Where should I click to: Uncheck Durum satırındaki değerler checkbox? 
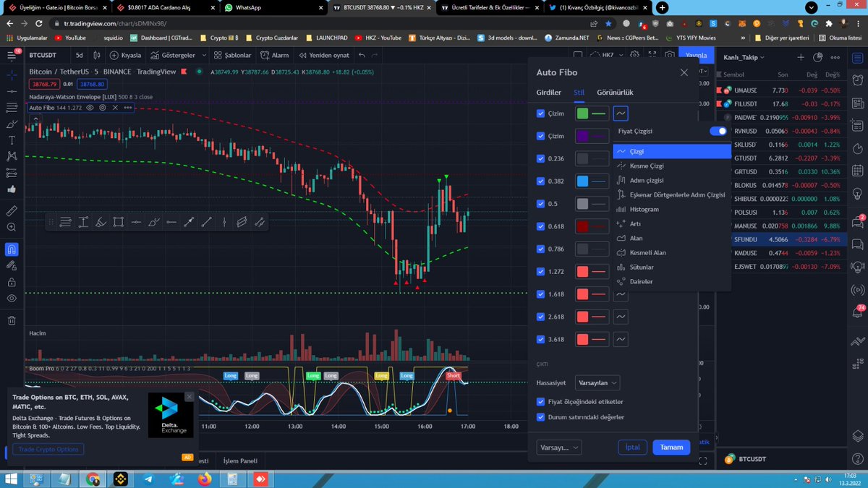541,416
